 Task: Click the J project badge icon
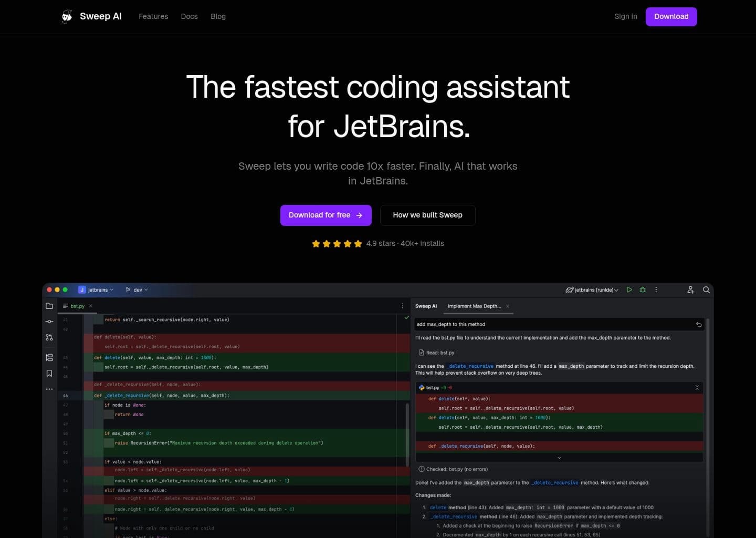click(82, 290)
